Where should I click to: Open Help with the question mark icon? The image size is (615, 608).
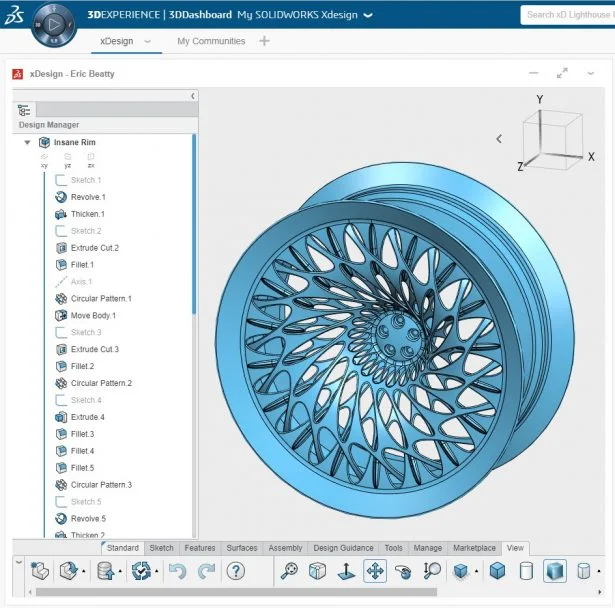[x=236, y=571]
